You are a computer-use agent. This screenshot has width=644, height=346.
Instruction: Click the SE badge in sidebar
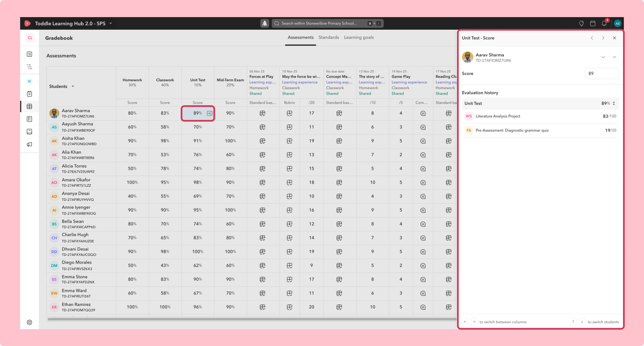pyautogui.click(x=29, y=81)
